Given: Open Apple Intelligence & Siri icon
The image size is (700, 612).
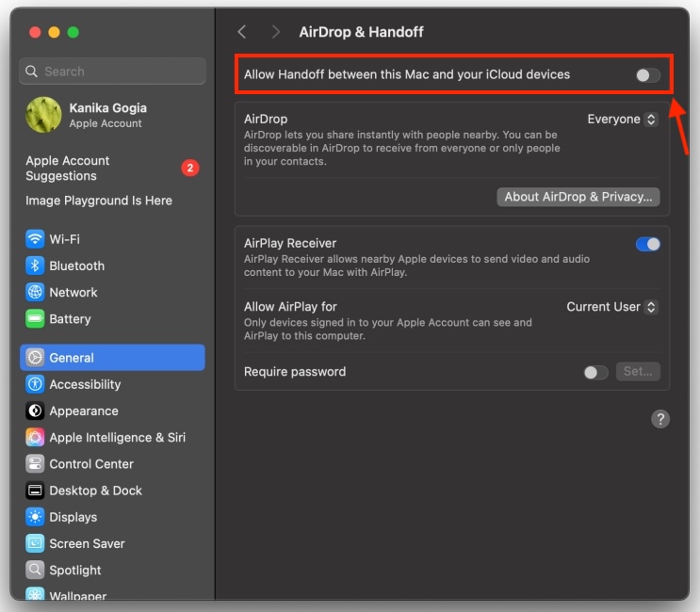Looking at the screenshot, I should tap(35, 437).
